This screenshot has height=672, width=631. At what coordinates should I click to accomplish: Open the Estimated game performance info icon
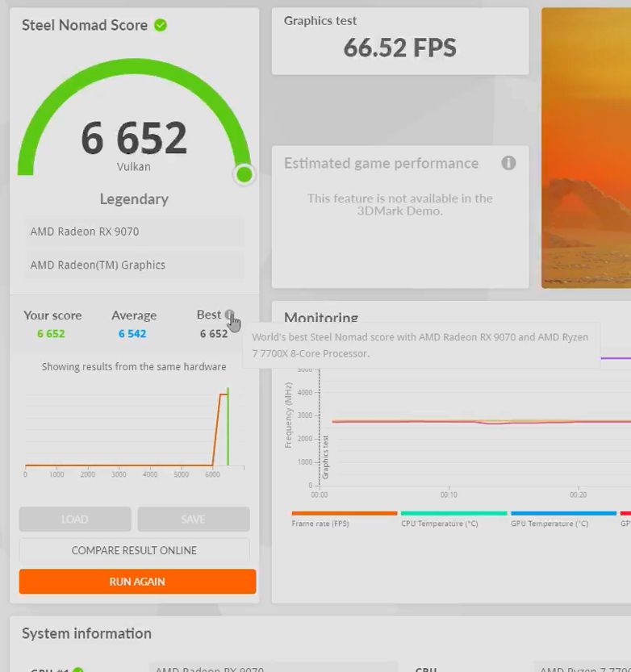tap(508, 163)
